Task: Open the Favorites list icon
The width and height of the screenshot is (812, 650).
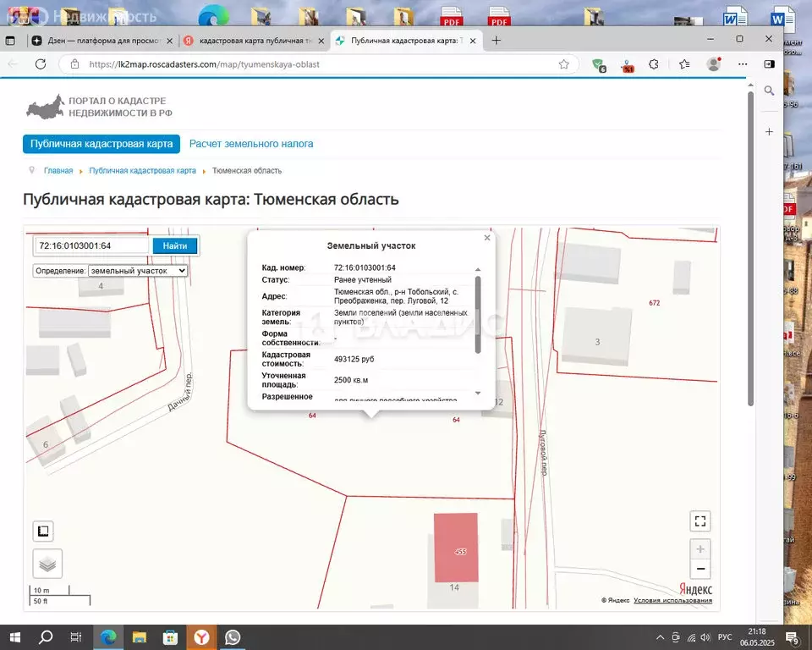Action: click(x=684, y=64)
